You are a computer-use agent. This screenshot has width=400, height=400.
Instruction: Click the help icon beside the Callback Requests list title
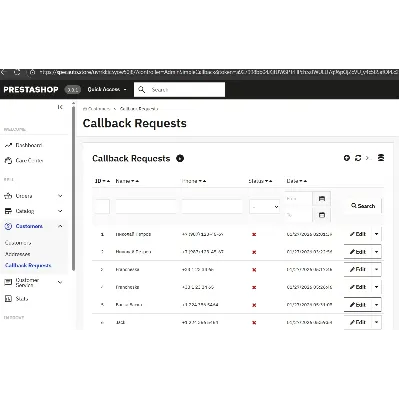[180, 158]
